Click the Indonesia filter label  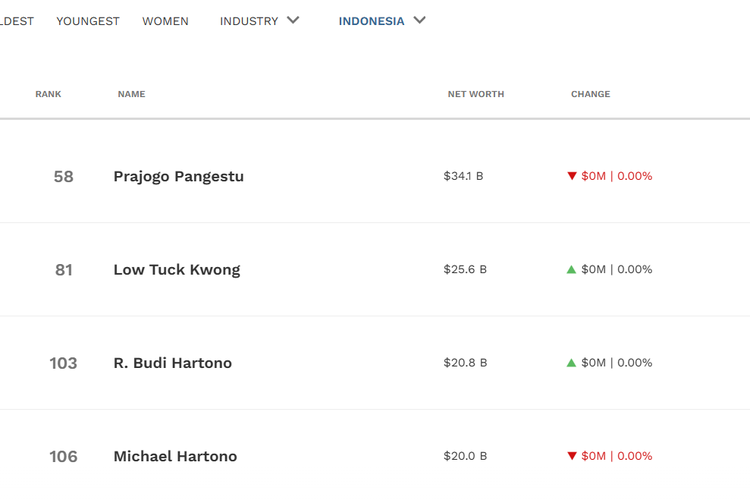371,21
